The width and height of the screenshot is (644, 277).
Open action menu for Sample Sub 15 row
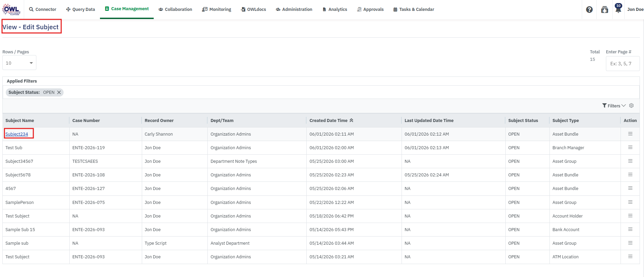(630, 229)
